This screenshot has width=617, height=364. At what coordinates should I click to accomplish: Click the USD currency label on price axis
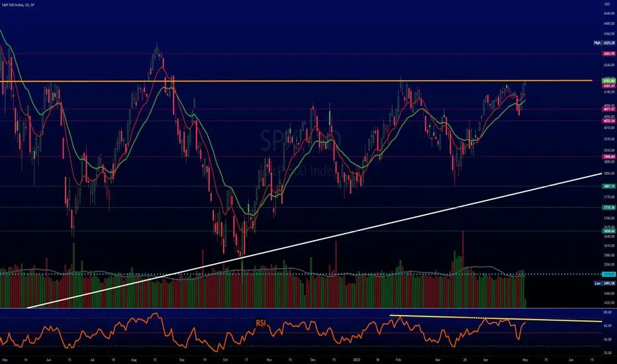coord(606,3)
